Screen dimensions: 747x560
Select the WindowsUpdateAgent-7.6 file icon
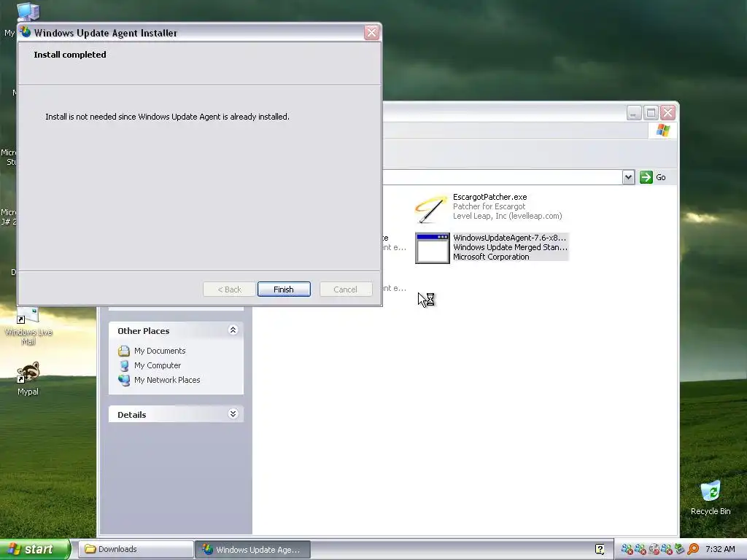click(x=432, y=248)
